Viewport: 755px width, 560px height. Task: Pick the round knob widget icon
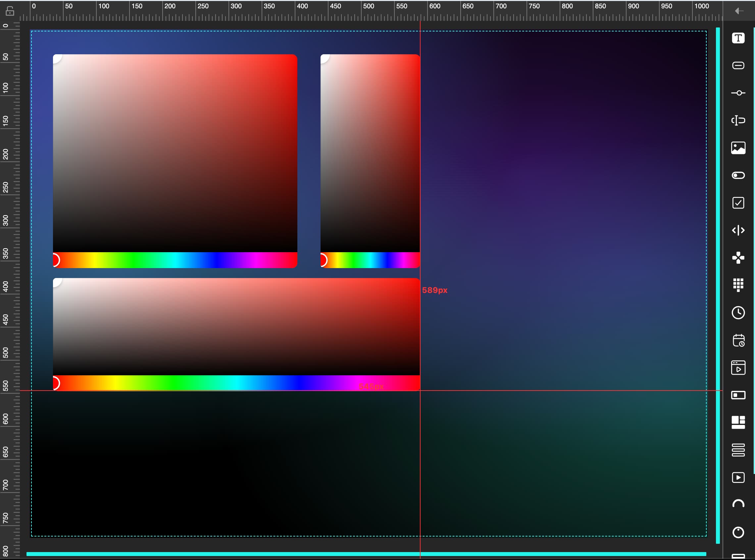(738, 532)
